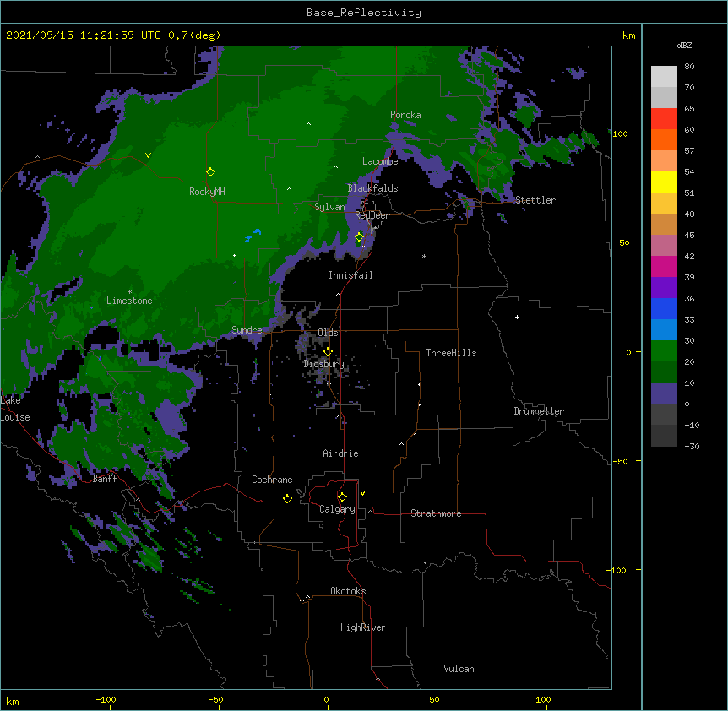Select the white plus marker north of Drumheller

point(517,317)
